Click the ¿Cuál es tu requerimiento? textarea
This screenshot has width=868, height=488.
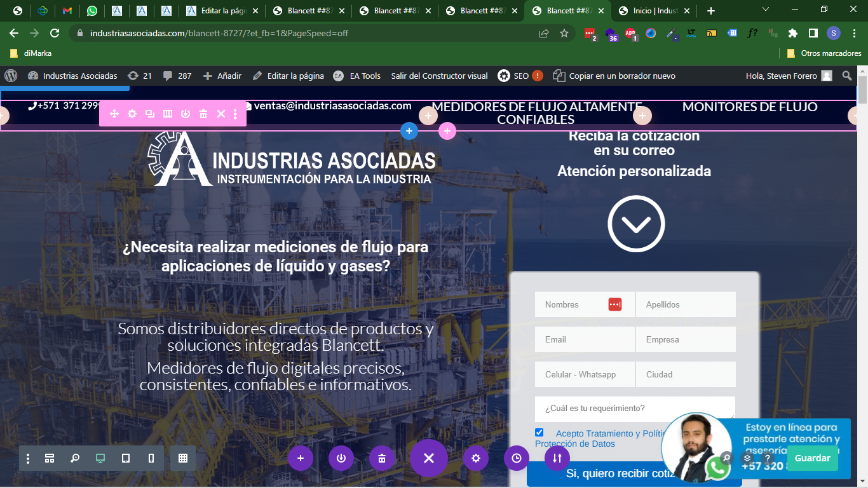coord(635,409)
